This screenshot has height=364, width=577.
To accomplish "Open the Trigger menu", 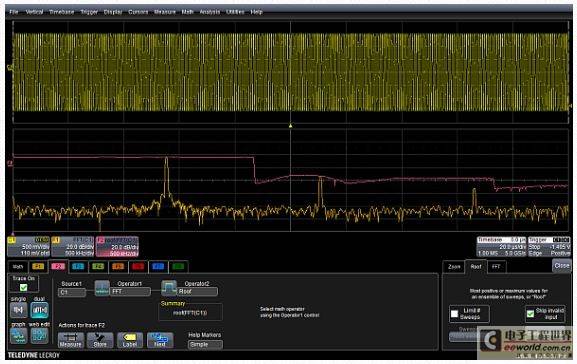I will (x=89, y=12).
